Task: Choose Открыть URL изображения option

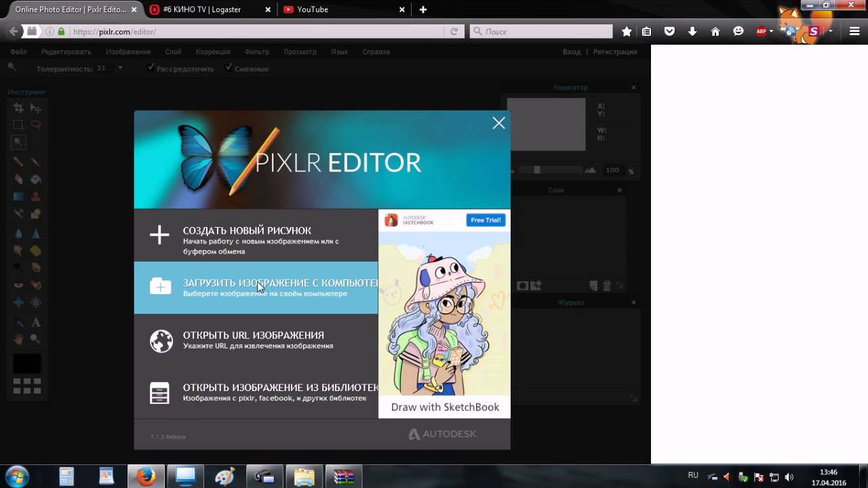Action: pos(256,340)
